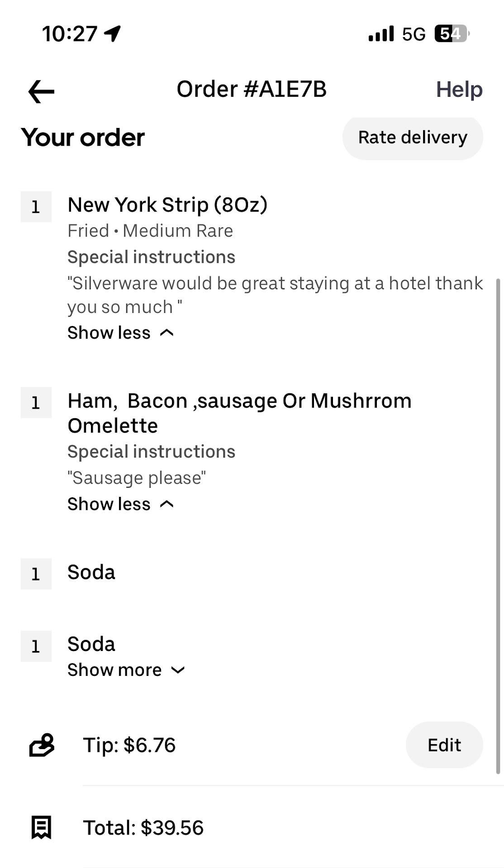Viewport: 504px width, 868px height.
Task: Tap the battery indicator icon
Action: (x=452, y=33)
